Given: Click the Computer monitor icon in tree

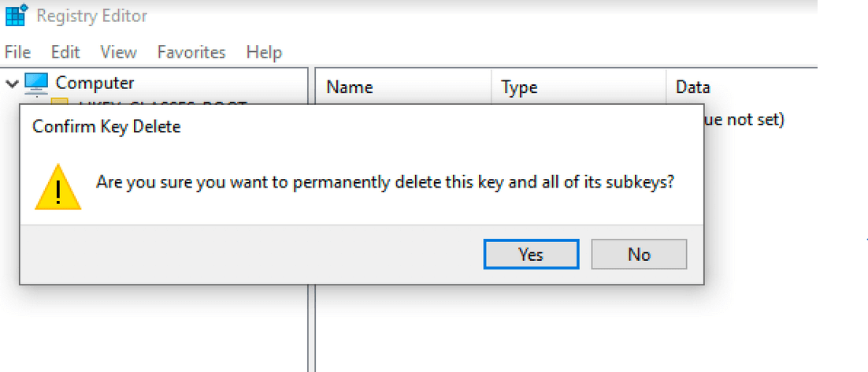Looking at the screenshot, I should click(36, 84).
